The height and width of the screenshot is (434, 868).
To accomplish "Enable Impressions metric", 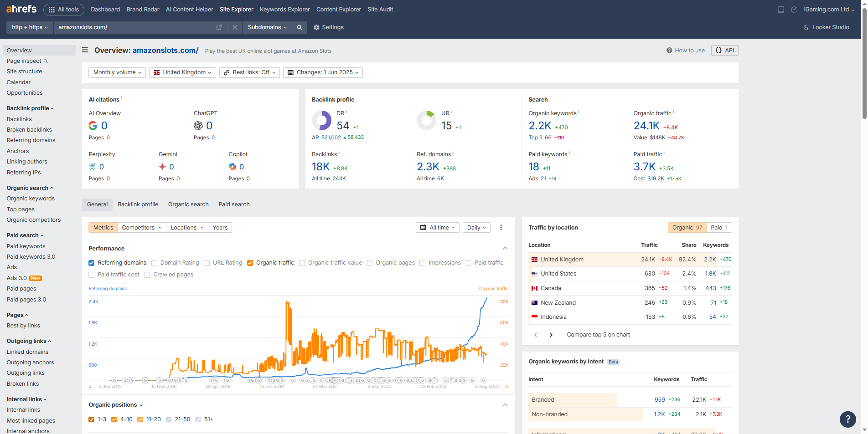I will [x=422, y=263].
